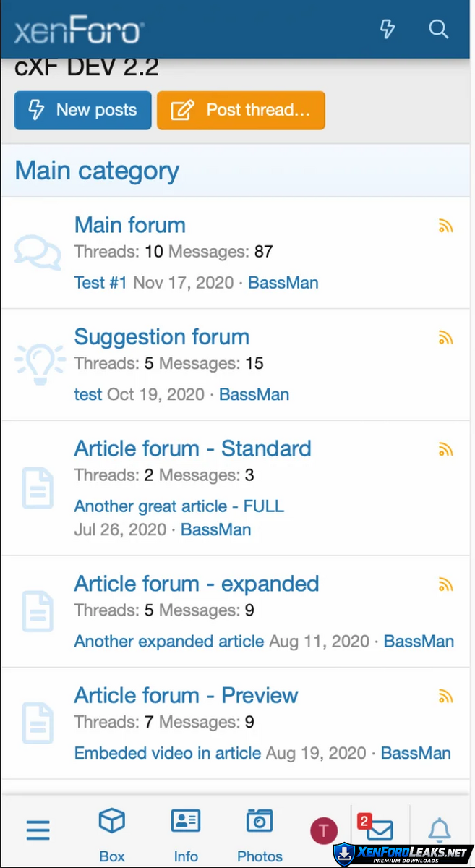The width and height of the screenshot is (475, 868).
Task: Select the Info tab in bottom navigation
Action: click(186, 835)
